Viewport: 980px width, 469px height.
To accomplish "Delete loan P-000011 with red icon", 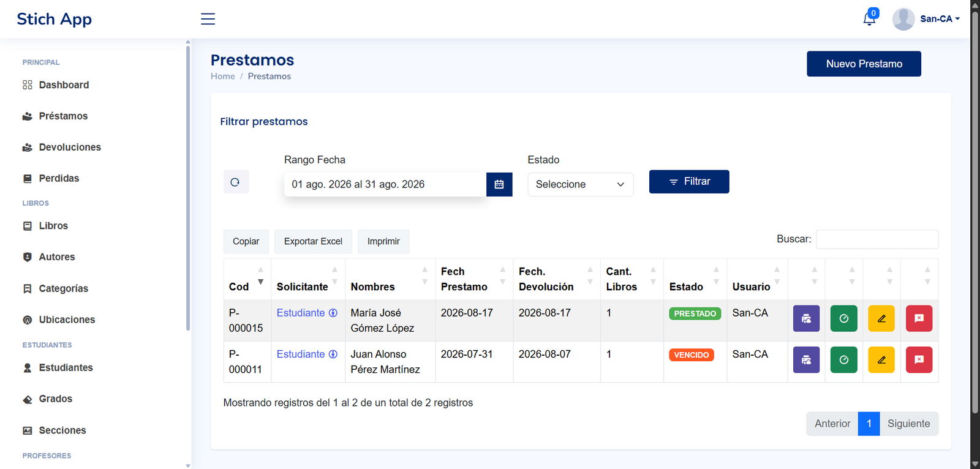I will pos(919,360).
